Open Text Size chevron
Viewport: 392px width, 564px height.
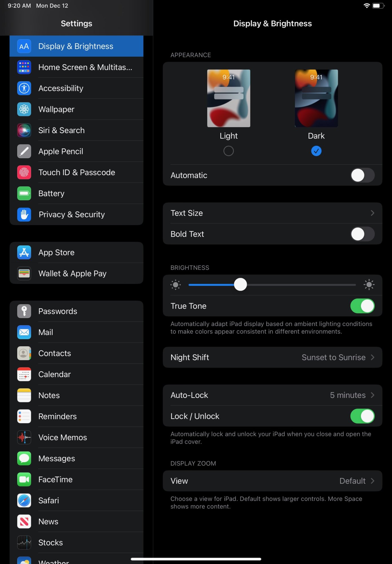[x=373, y=213]
